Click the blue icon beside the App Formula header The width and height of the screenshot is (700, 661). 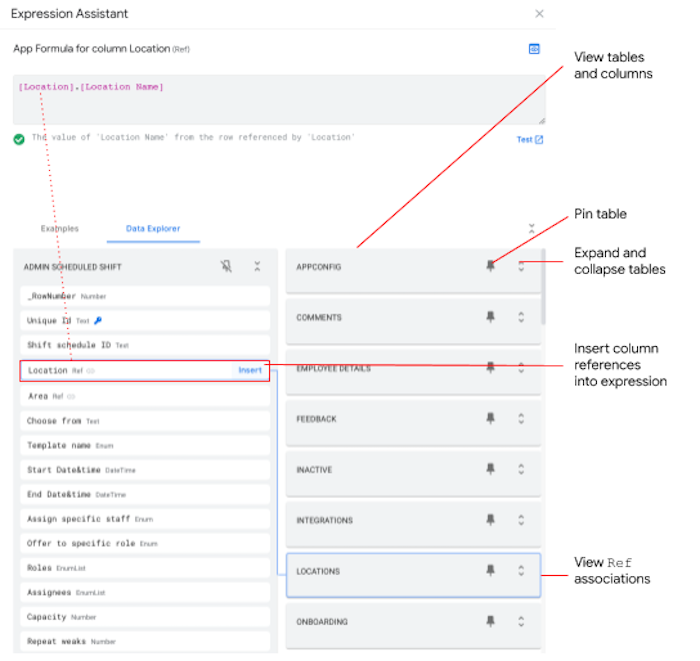point(534,48)
